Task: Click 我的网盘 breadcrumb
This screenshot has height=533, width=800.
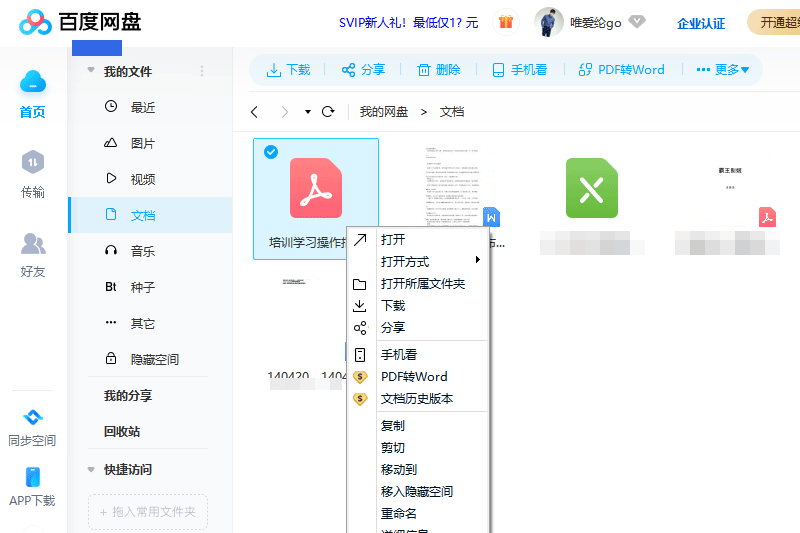Action: [384, 112]
